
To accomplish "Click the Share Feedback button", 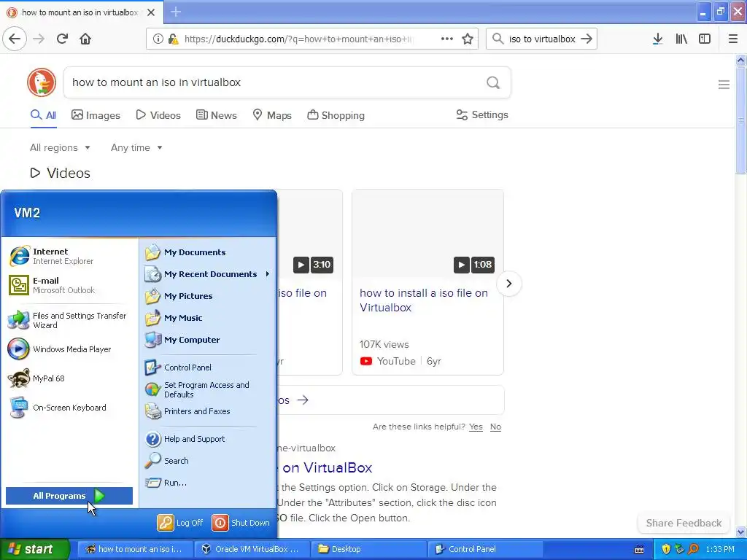I will 684,523.
